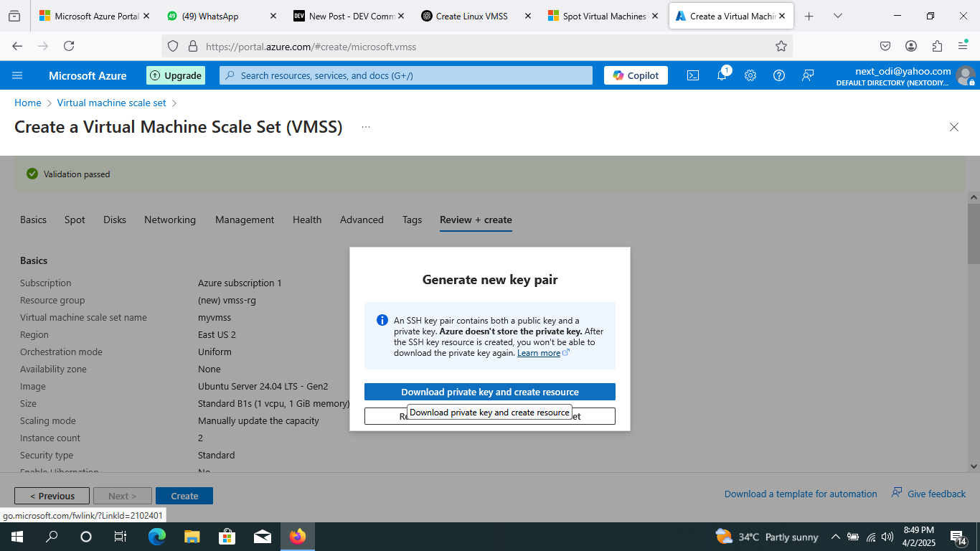This screenshot has height=551, width=980.
Task: Open Firefox application menu
Action: tap(963, 46)
